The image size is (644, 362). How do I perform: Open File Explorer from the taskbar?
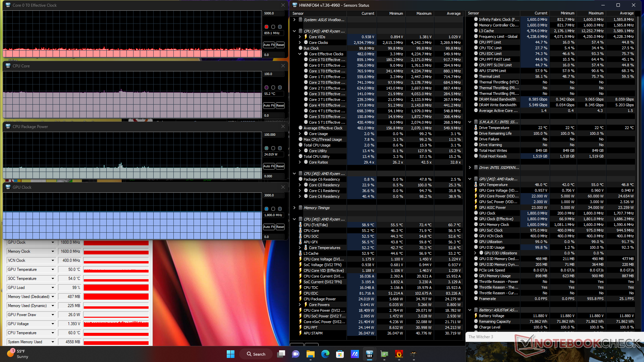[x=310, y=354]
